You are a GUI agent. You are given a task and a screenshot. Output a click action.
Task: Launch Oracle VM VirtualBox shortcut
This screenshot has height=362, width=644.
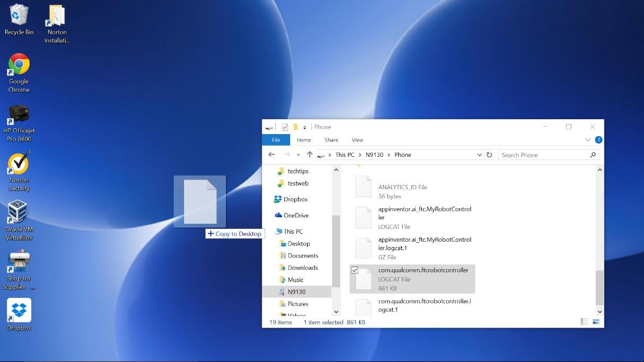(19, 220)
